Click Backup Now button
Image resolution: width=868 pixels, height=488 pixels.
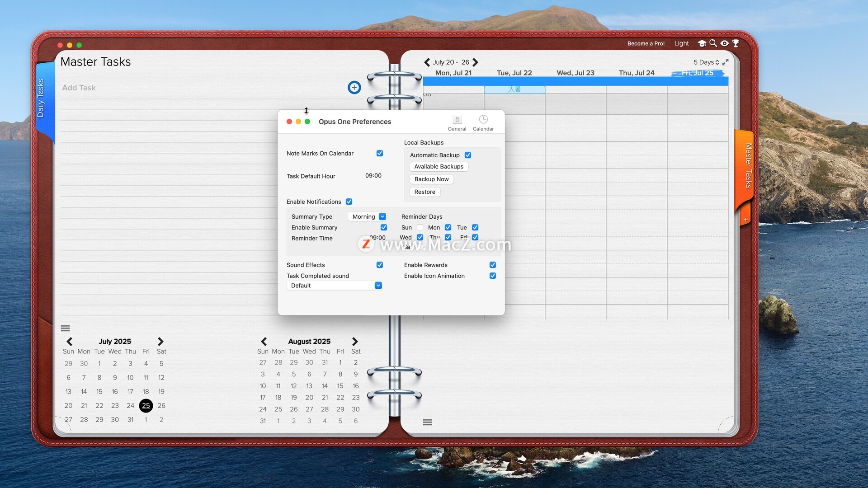point(432,179)
